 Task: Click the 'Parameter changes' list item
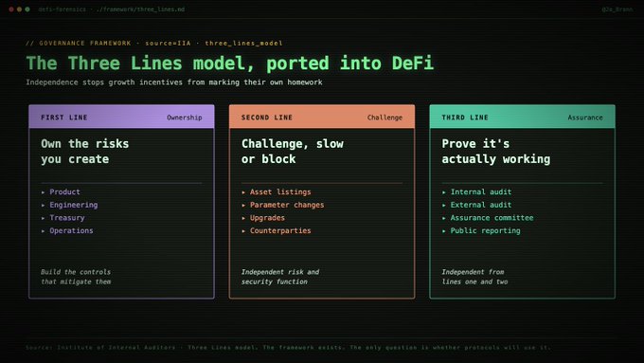(x=287, y=205)
